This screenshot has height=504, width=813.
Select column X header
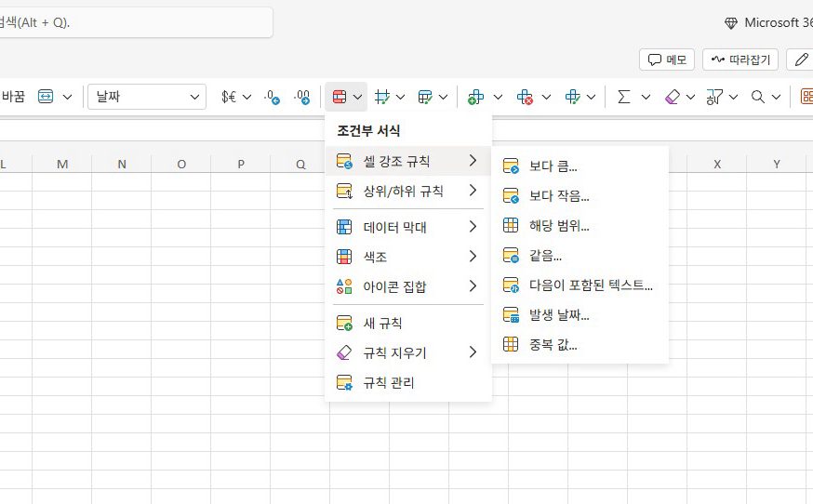tap(717, 165)
